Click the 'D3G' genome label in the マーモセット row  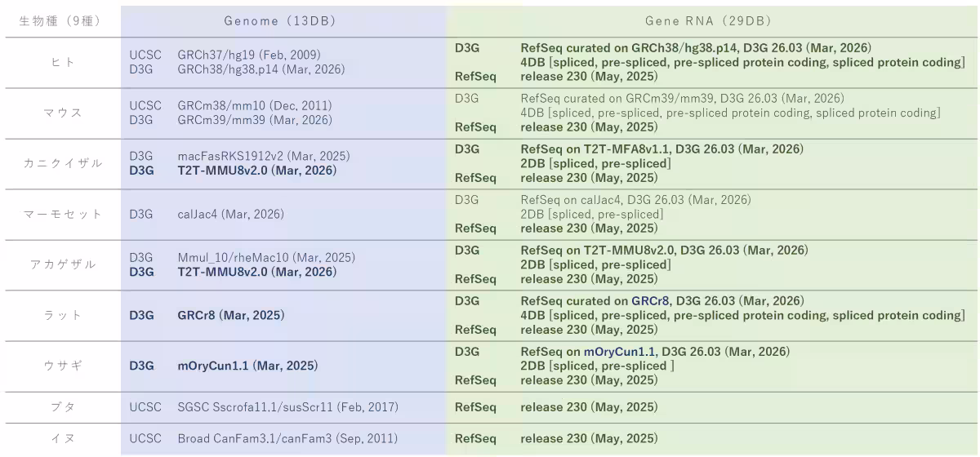coord(141,214)
